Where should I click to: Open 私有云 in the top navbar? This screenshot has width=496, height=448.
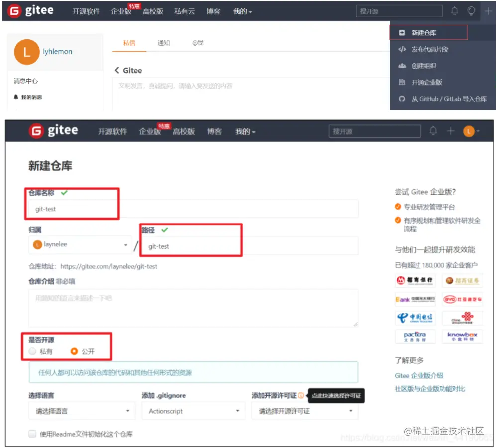(x=185, y=12)
